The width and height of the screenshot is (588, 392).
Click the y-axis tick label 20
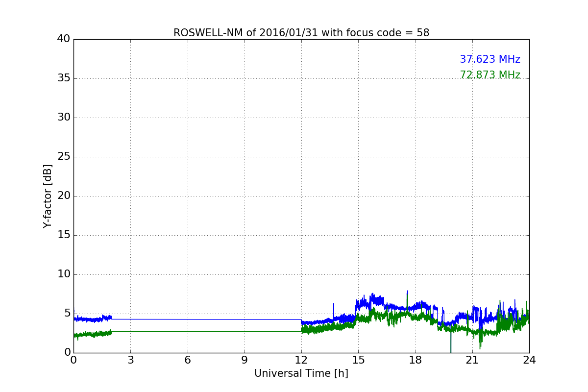click(x=64, y=196)
